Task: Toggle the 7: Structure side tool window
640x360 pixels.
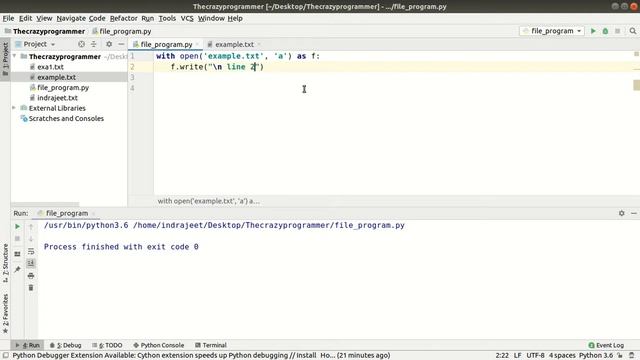Action: click(x=5, y=263)
